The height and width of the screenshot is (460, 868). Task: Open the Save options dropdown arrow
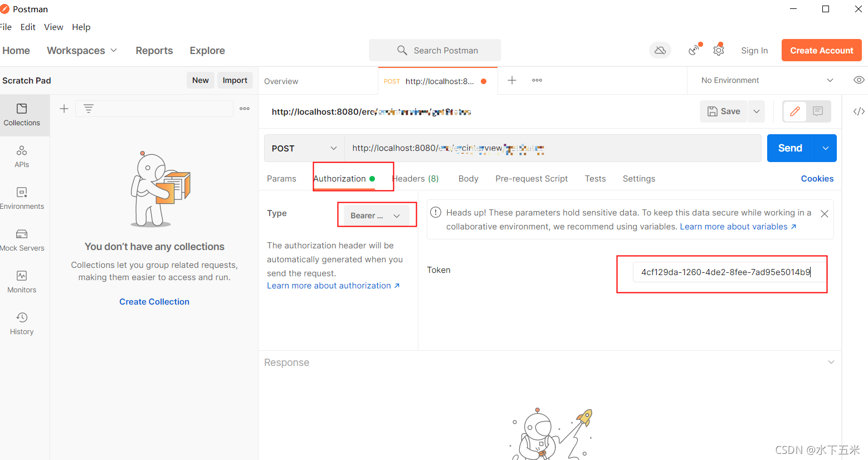click(757, 111)
